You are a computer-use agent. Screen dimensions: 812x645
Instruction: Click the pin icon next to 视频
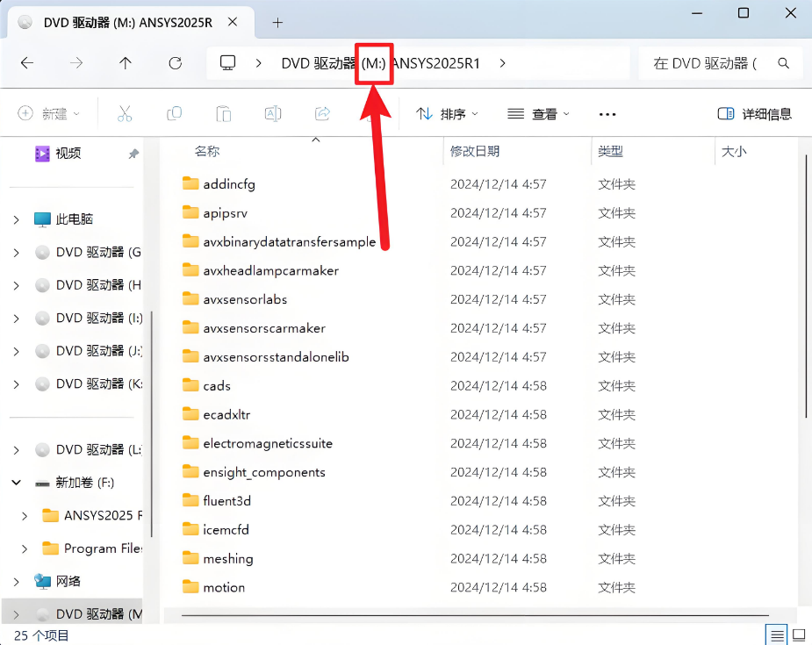pyautogui.click(x=133, y=154)
